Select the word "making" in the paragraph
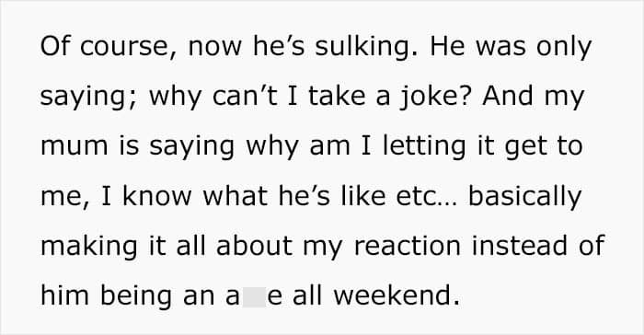The height and width of the screenshot is (335, 644). (88, 248)
